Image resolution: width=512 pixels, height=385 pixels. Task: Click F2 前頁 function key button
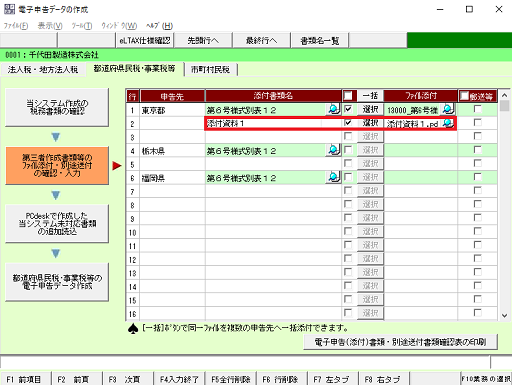pyautogui.click(x=77, y=379)
